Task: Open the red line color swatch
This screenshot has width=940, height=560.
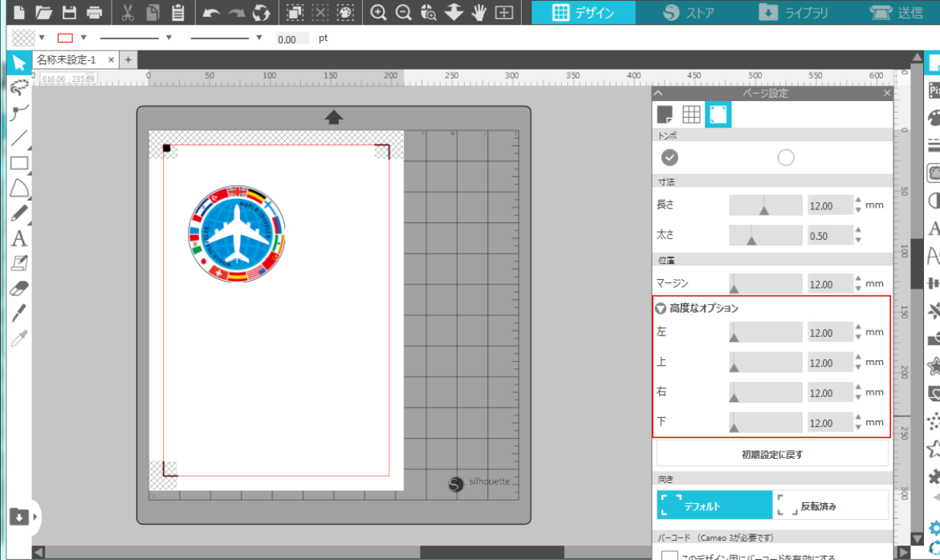Action: tap(65, 38)
